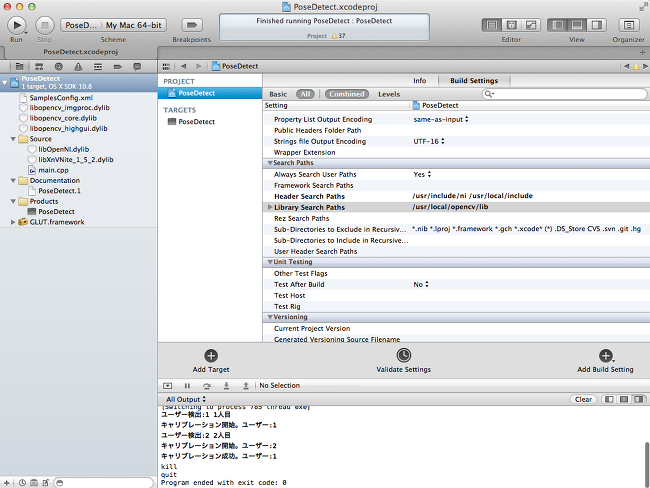Image resolution: width=650 pixels, height=488 pixels.
Task: Show the Breakpoint navigator icon
Action: tap(117, 66)
